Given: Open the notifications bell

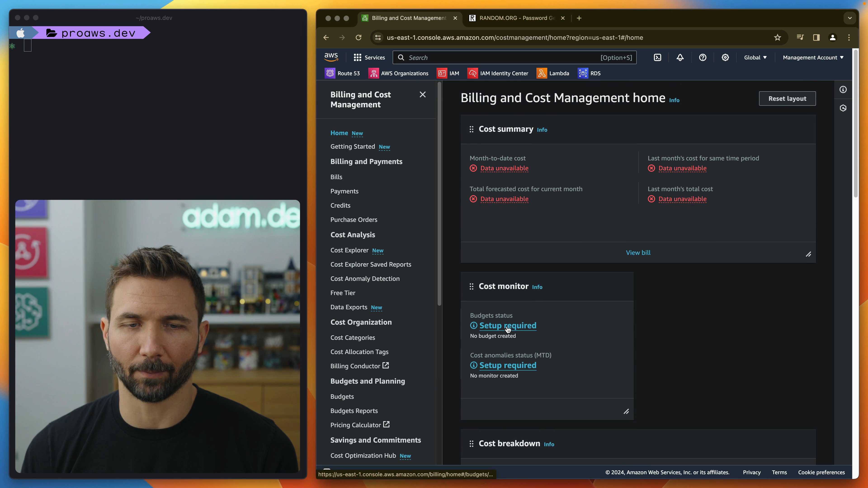Looking at the screenshot, I should point(680,58).
